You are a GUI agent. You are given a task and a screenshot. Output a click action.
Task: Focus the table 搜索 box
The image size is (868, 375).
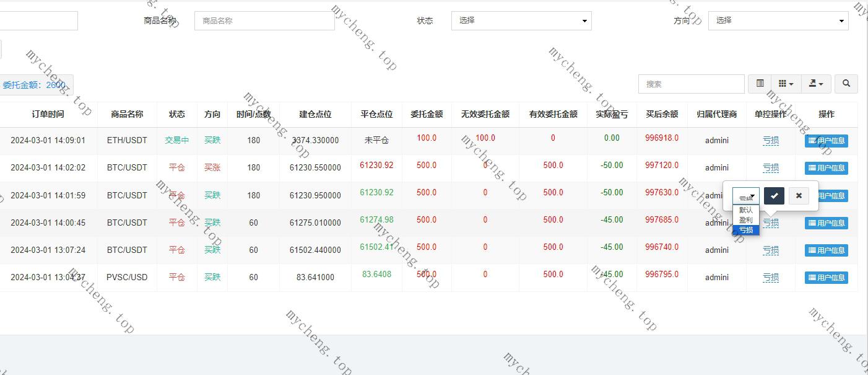[691, 84]
